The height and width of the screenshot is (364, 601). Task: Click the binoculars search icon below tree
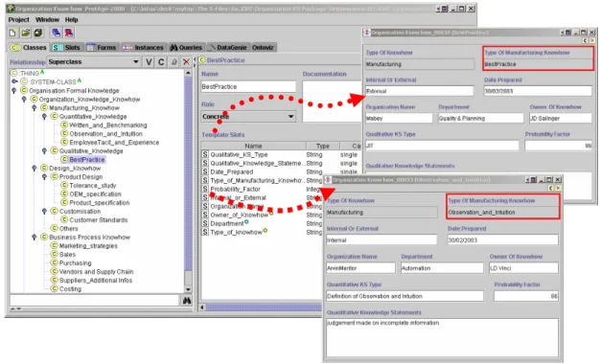coord(187,301)
